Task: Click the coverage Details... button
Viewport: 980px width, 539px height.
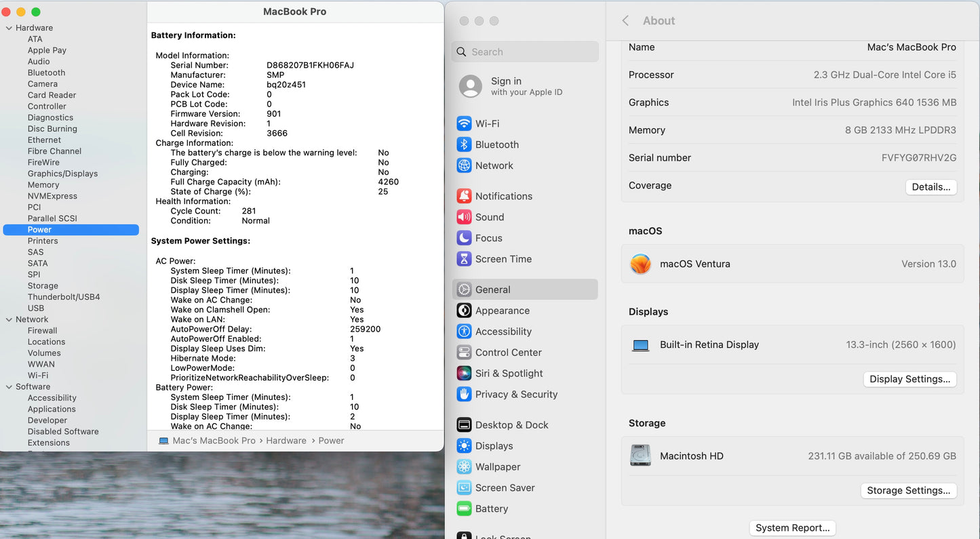Action: 930,187
